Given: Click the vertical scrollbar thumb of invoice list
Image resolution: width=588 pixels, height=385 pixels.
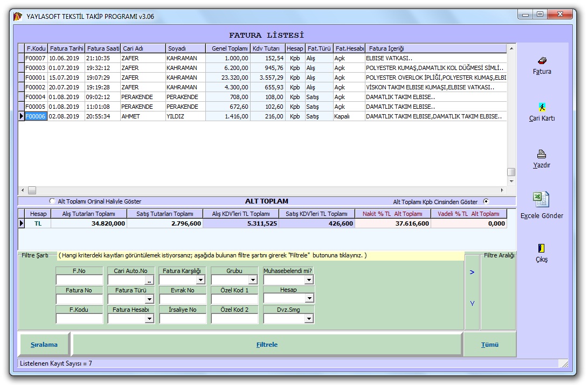Looking at the screenshot, I should click(x=511, y=172).
